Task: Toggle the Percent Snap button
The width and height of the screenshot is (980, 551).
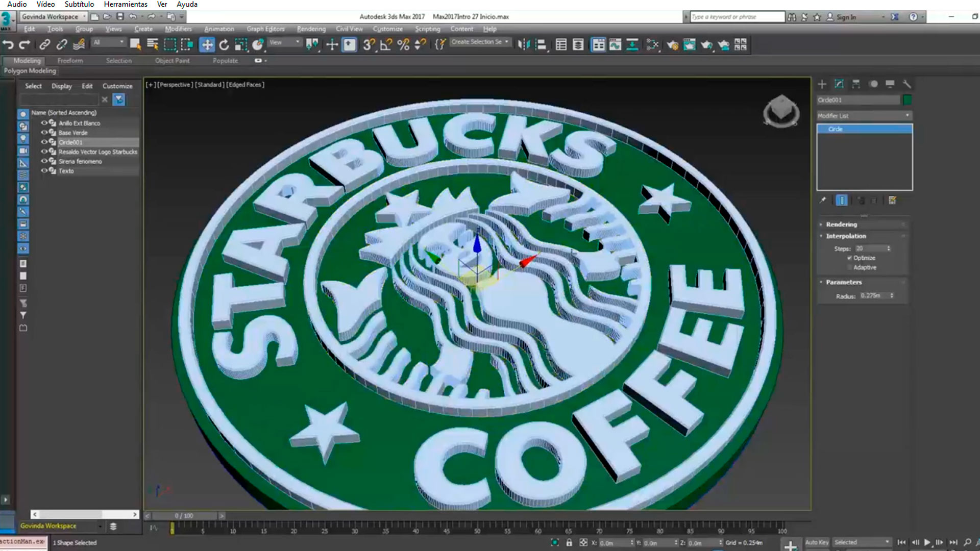Action: [403, 45]
